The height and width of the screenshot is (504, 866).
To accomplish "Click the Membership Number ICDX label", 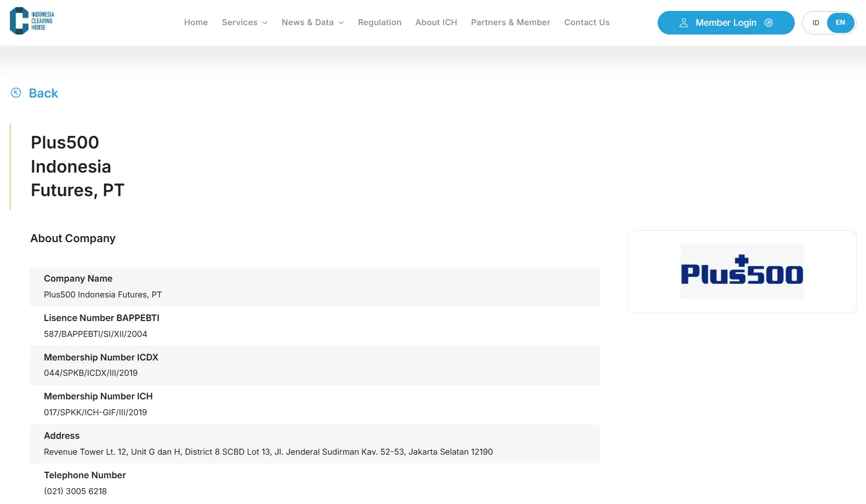I will (101, 357).
